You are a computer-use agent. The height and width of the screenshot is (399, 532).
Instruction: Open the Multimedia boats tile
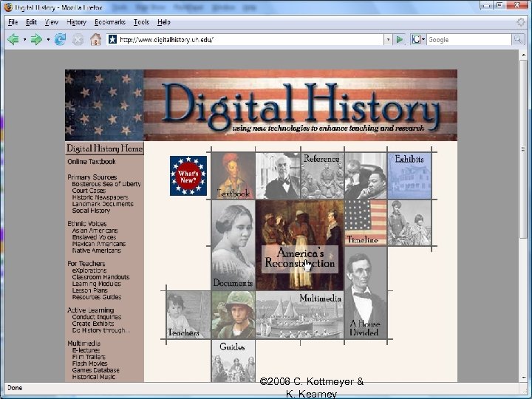coord(299,315)
